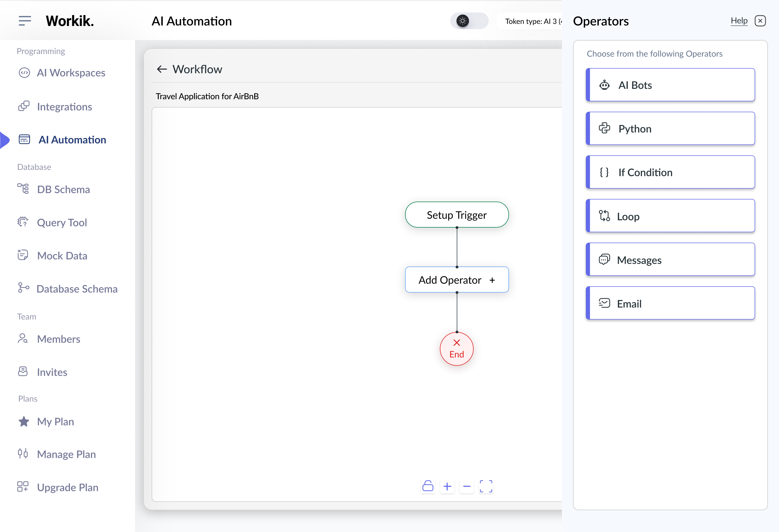The width and height of the screenshot is (779, 532).
Task: Open the Help link
Action: click(739, 21)
